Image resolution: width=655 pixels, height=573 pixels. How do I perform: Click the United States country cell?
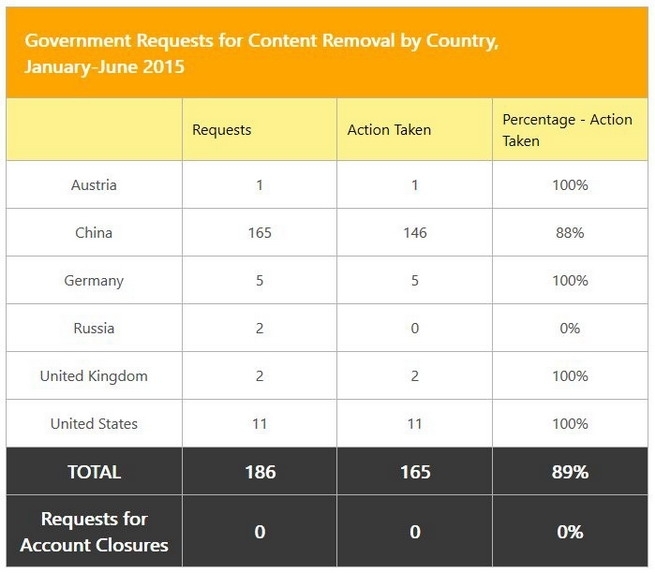[x=94, y=424]
